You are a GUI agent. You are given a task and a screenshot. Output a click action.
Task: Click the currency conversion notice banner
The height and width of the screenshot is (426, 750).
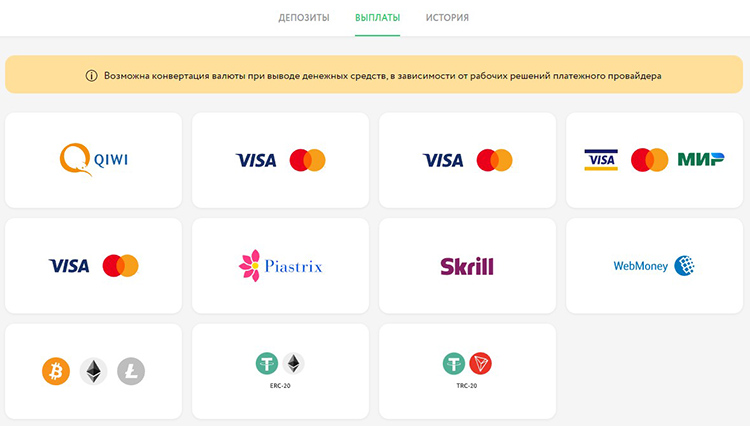pyautogui.click(x=374, y=74)
